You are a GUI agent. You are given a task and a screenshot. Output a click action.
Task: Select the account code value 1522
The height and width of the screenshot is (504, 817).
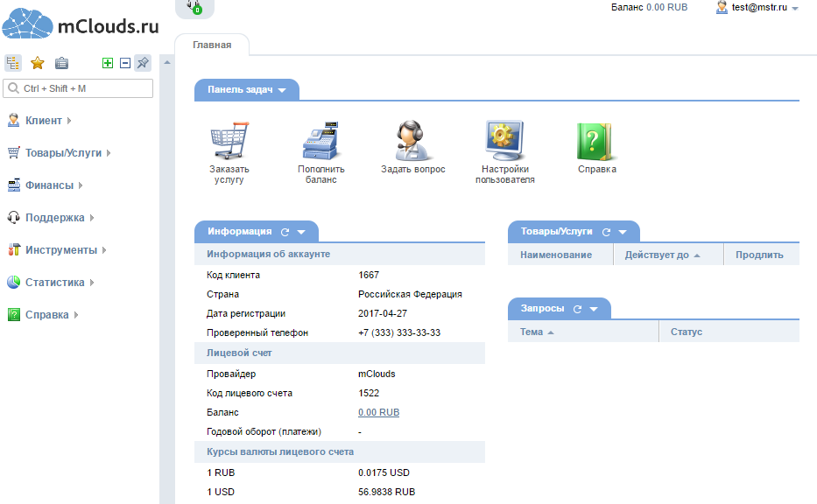point(369,393)
